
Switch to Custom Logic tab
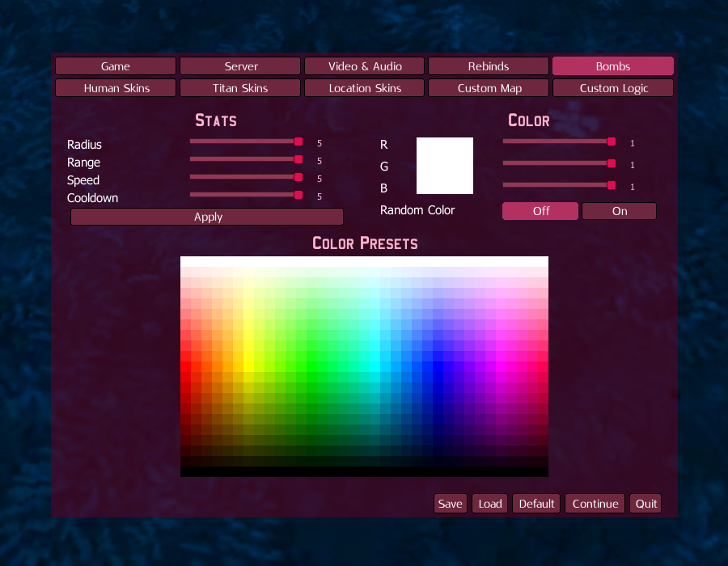coord(613,87)
